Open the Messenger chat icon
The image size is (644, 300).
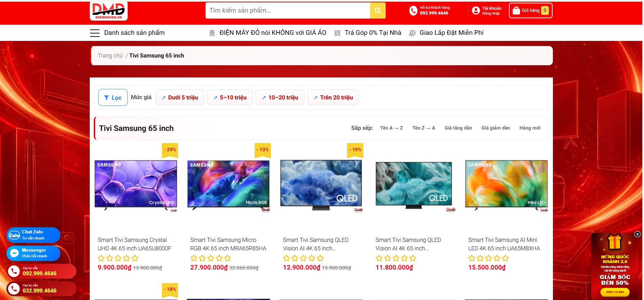[14, 253]
